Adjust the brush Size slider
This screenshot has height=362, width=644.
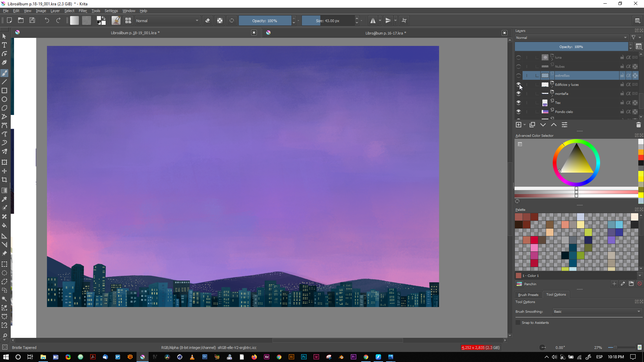[x=328, y=20]
